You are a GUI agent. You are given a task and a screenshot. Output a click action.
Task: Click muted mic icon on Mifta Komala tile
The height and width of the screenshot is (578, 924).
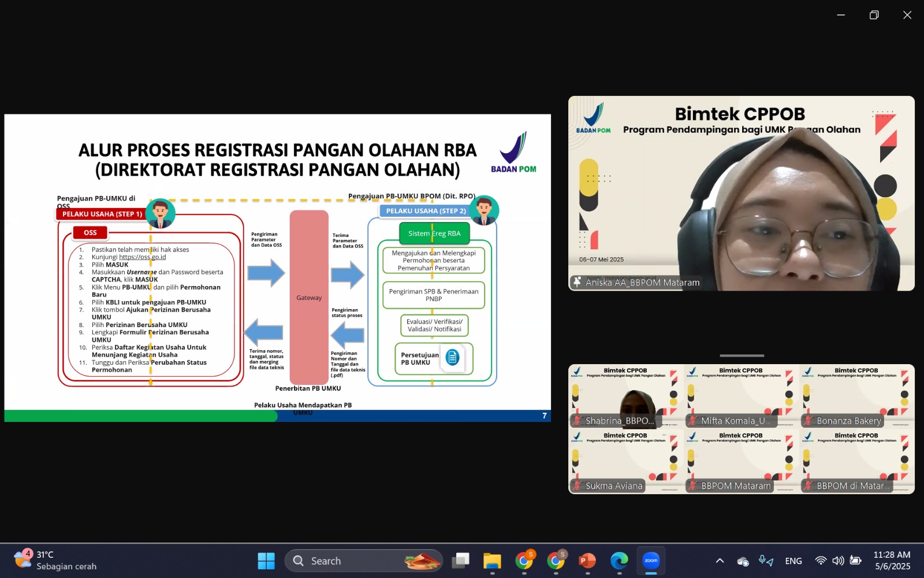click(x=692, y=421)
